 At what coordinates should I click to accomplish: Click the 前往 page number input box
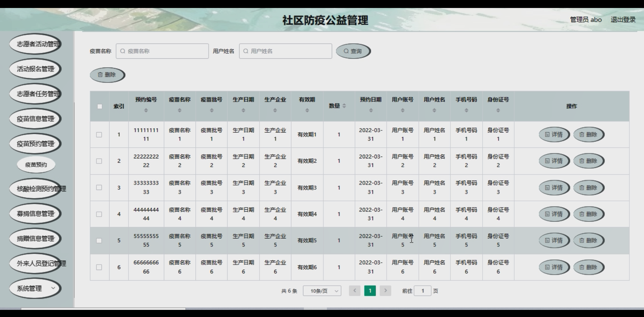coord(422,291)
